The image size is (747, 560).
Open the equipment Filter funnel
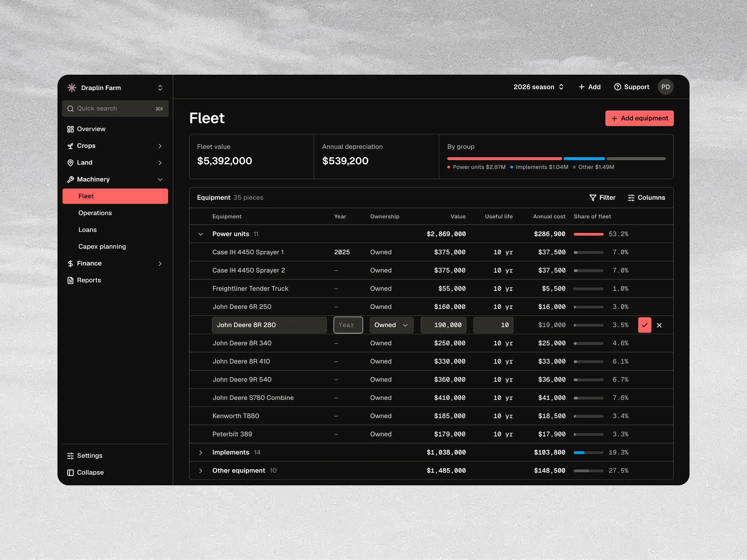pos(602,197)
